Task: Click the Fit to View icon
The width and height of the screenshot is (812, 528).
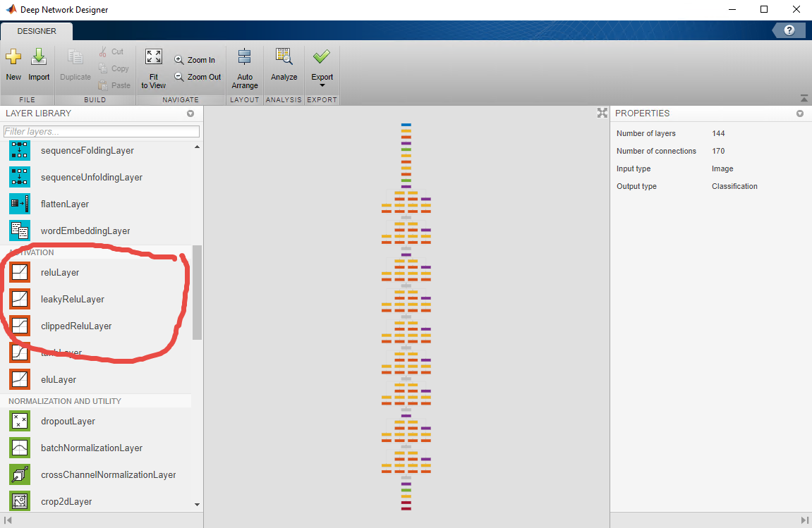Action: (153, 58)
